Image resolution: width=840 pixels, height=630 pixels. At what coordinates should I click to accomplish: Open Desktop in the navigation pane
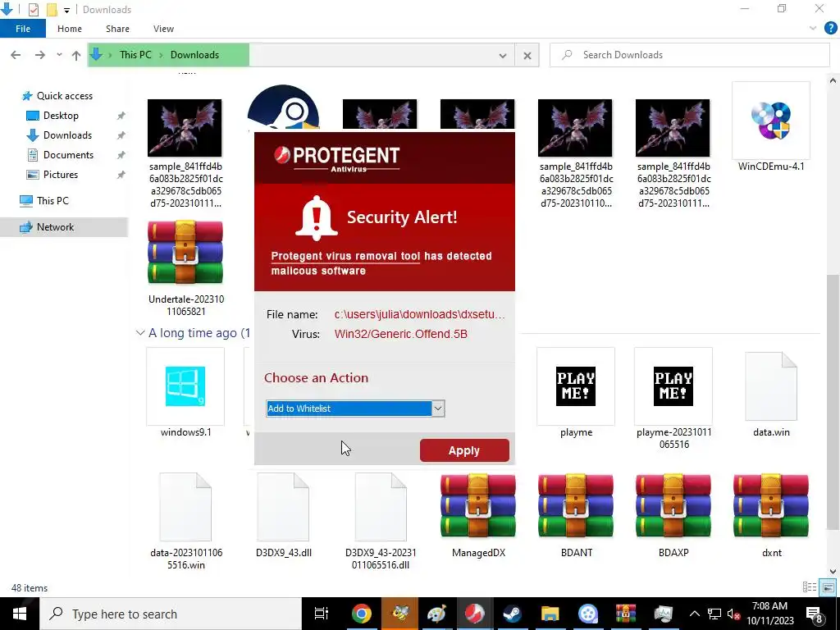click(x=61, y=116)
